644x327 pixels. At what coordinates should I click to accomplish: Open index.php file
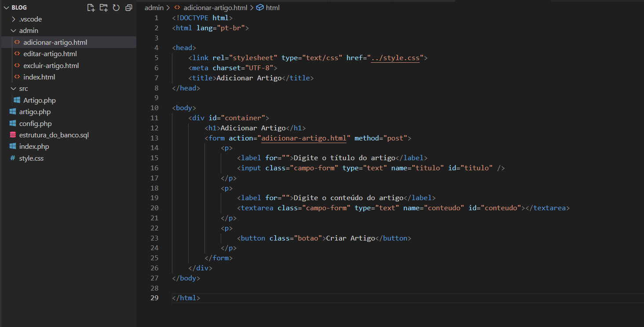click(x=34, y=147)
